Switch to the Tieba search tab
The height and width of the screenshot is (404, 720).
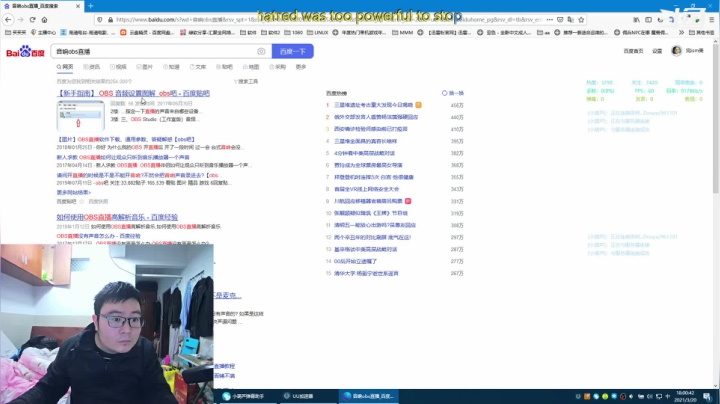[225, 67]
